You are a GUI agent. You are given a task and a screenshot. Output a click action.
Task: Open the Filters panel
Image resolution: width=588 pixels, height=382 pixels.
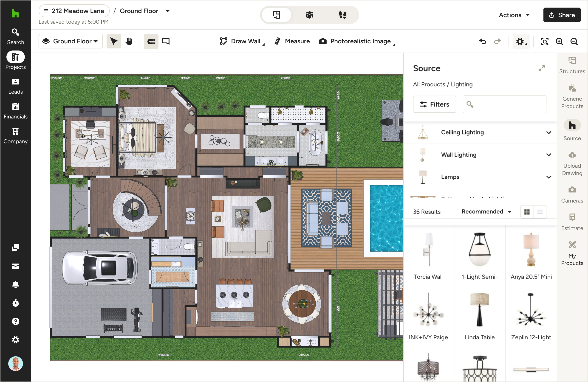(434, 104)
